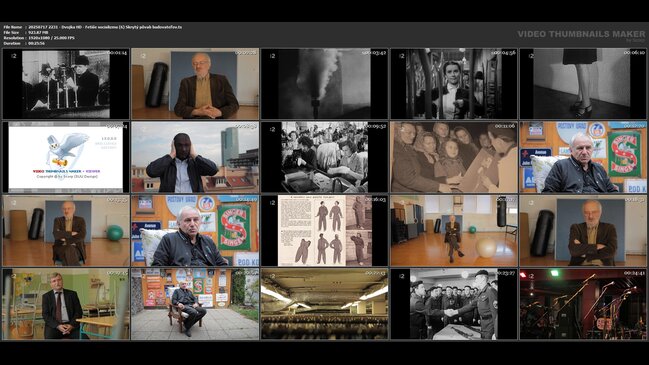Select the sepia crowd photo at 00:11:06
The image size is (649, 365).
click(x=454, y=157)
